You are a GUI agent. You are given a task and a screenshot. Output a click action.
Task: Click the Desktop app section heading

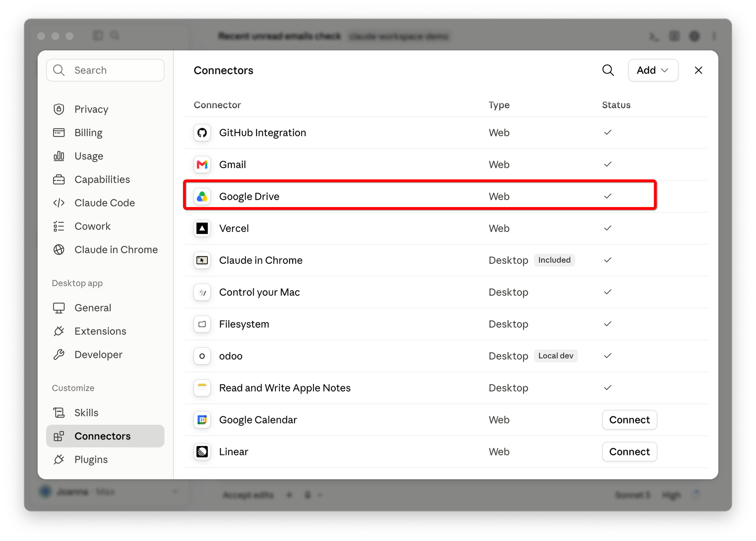coord(77,283)
